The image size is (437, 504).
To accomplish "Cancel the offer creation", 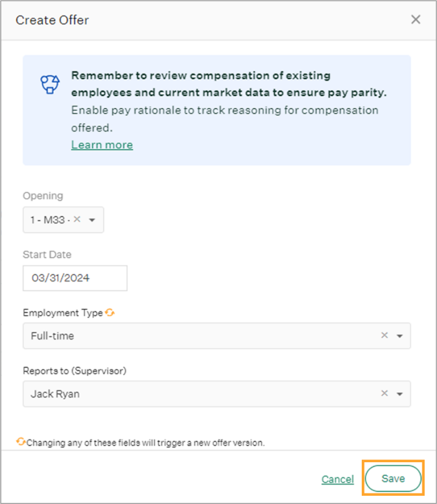I will [x=338, y=479].
